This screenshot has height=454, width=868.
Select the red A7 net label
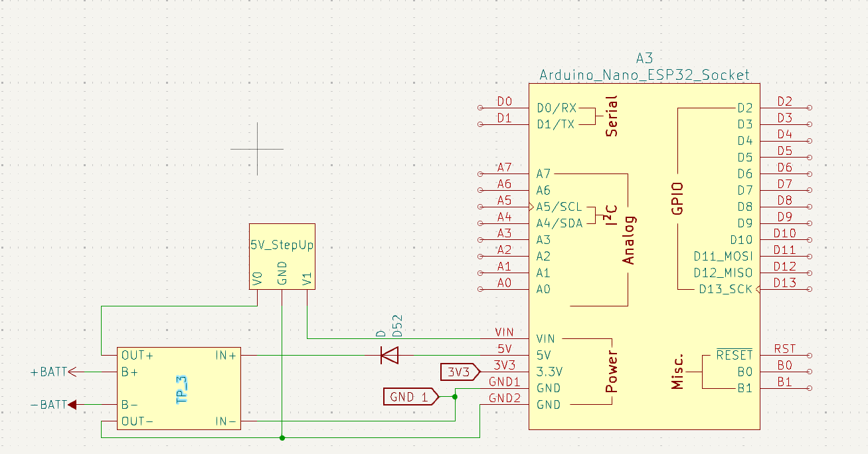(505, 168)
